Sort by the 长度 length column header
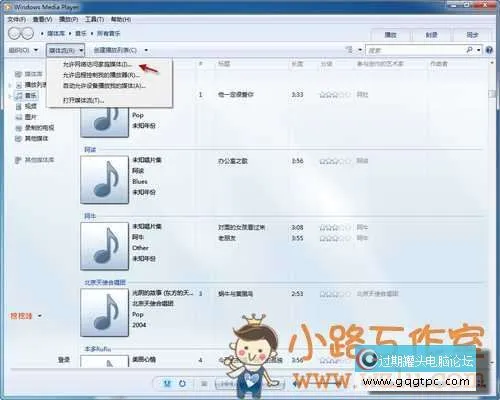 click(298, 63)
